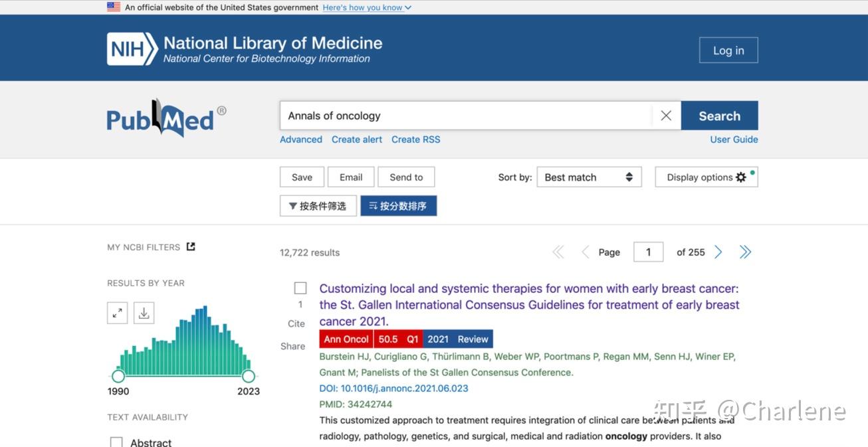Viewport: 868px width, 447px height.
Task: Enable the Abstract text availability filter
Action: 116,441
